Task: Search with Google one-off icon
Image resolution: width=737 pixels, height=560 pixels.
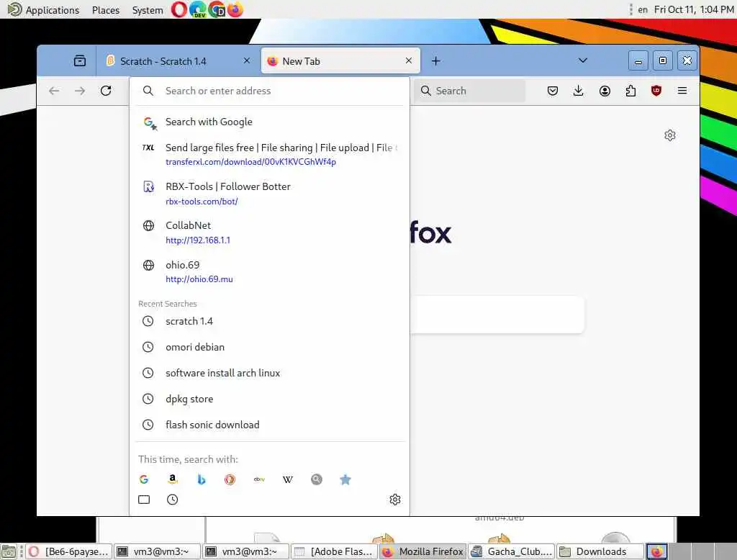Action: pyautogui.click(x=144, y=479)
